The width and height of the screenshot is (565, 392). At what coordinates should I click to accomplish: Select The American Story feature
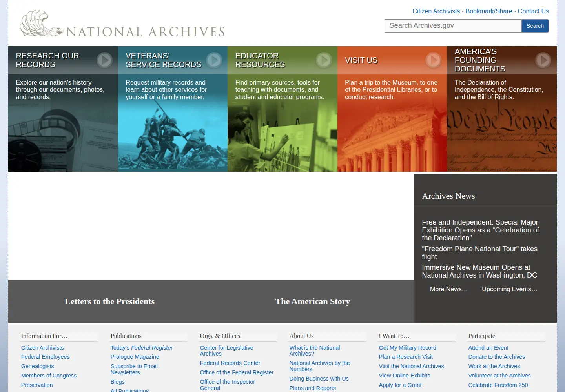313,301
